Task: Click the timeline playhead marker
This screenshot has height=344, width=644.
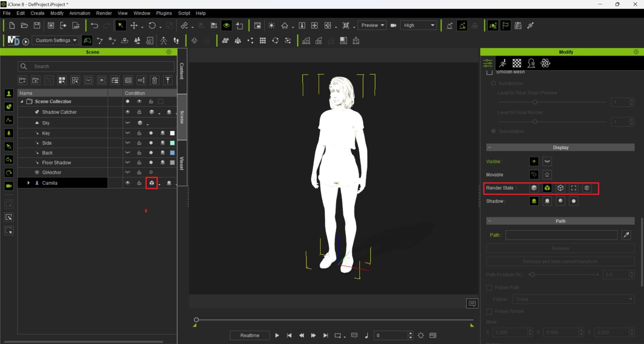Action: pos(196,320)
